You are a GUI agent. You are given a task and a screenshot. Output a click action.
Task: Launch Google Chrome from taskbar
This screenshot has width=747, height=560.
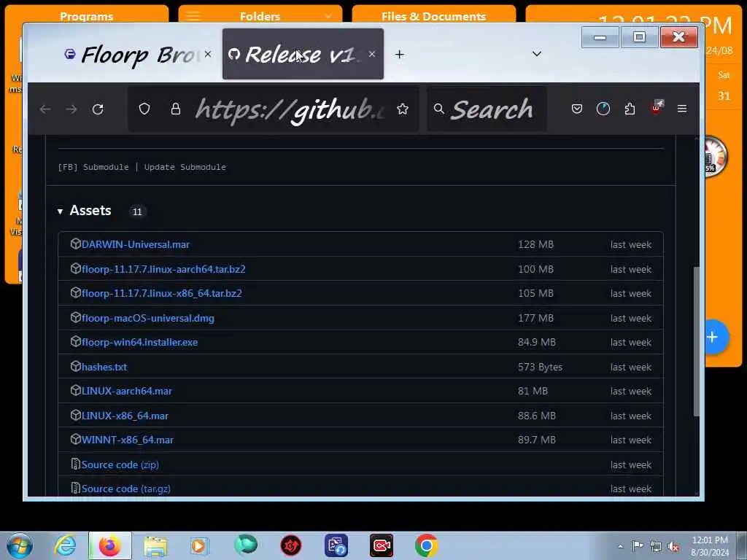426,545
